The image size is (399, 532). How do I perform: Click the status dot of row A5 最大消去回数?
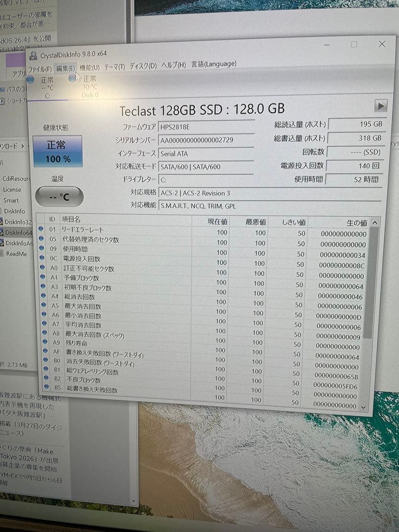click(44, 305)
